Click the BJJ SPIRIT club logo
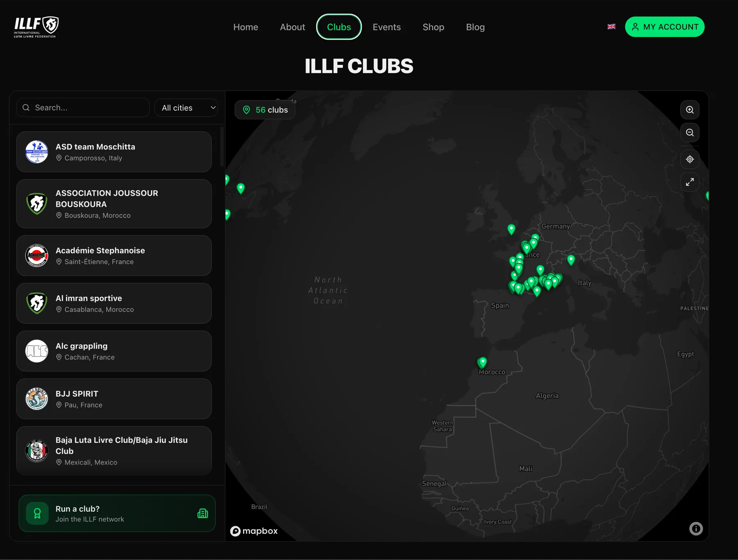This screenshot has height=560, width=738. pos(37,399)
